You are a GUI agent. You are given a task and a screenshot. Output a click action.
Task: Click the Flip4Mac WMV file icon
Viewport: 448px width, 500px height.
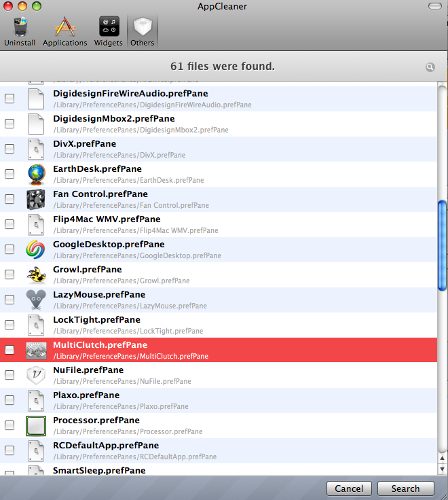(x=36, y=225)
